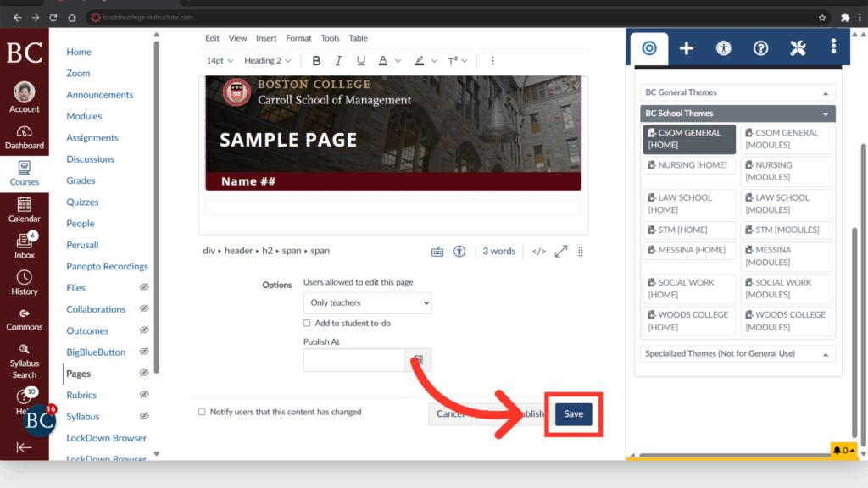
Task: Open editor accessibility checker icon
Action: [459, 251]
